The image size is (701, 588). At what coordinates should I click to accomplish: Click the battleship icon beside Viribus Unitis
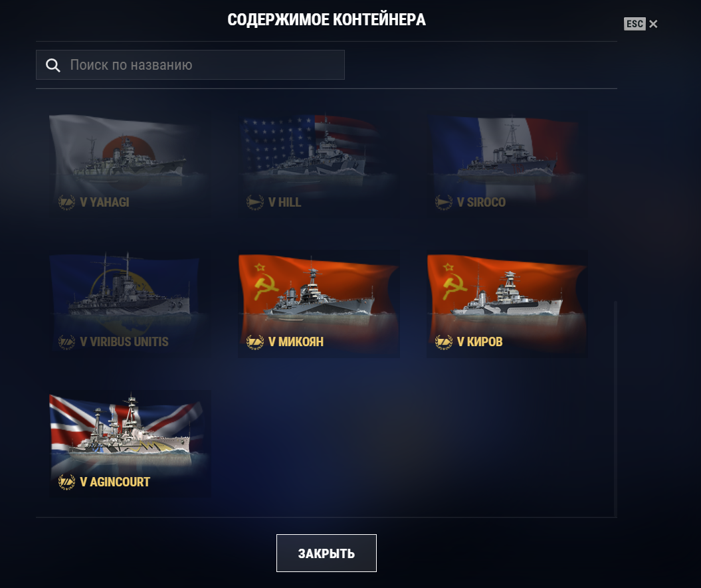pos(66,342)
